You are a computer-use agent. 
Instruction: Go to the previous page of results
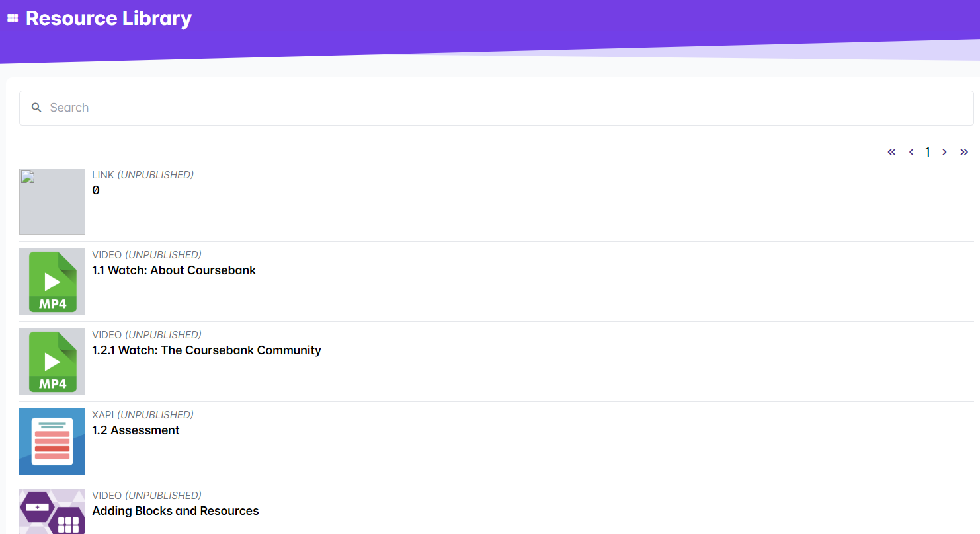coord(911,152)
